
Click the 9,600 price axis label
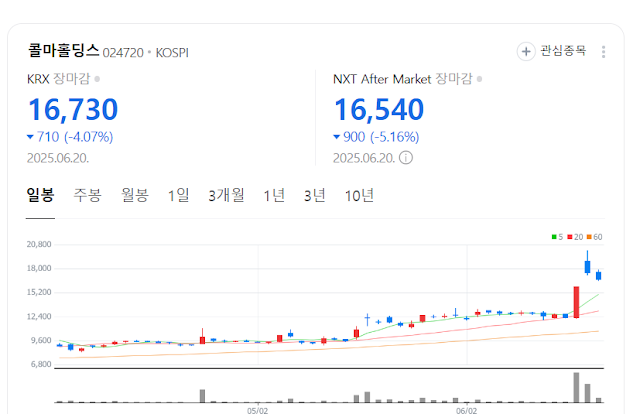click(x=41, y=341)
